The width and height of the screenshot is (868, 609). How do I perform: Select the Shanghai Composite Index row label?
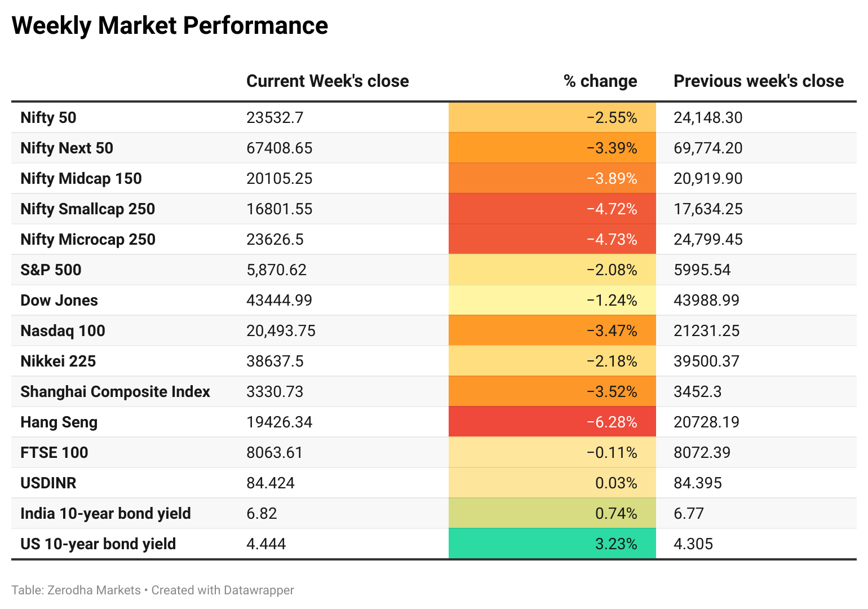[x=115, y=391]
